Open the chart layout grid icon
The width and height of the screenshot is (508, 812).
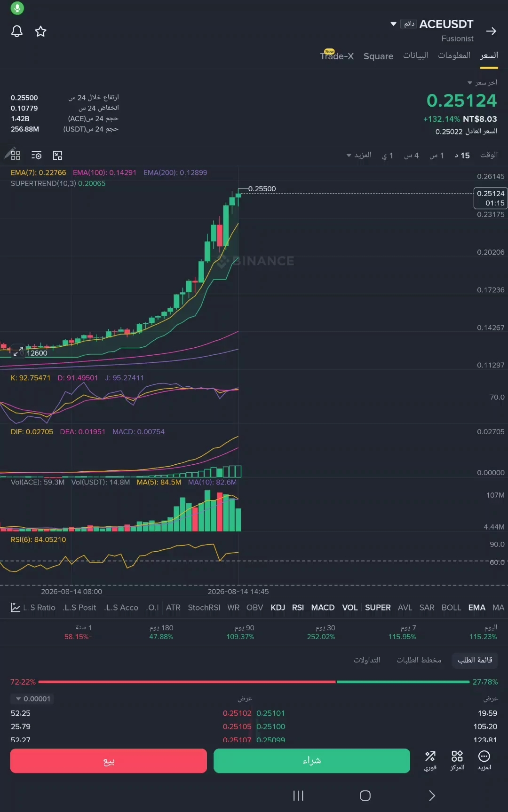(16, 155)
